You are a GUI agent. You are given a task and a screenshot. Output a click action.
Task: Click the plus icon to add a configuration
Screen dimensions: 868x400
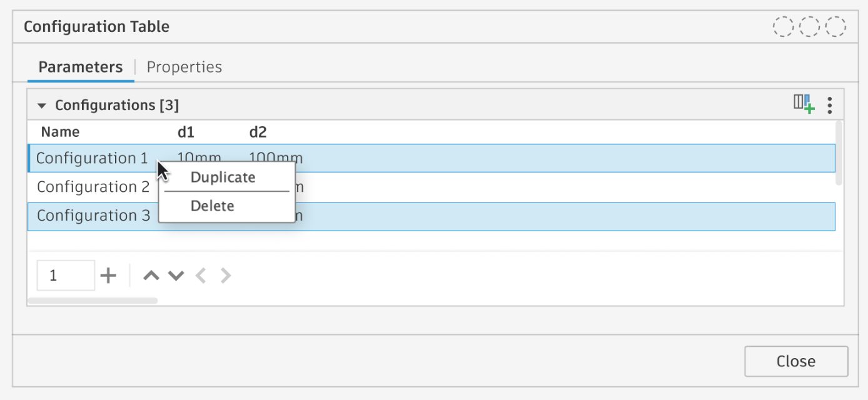click(108, 274)
